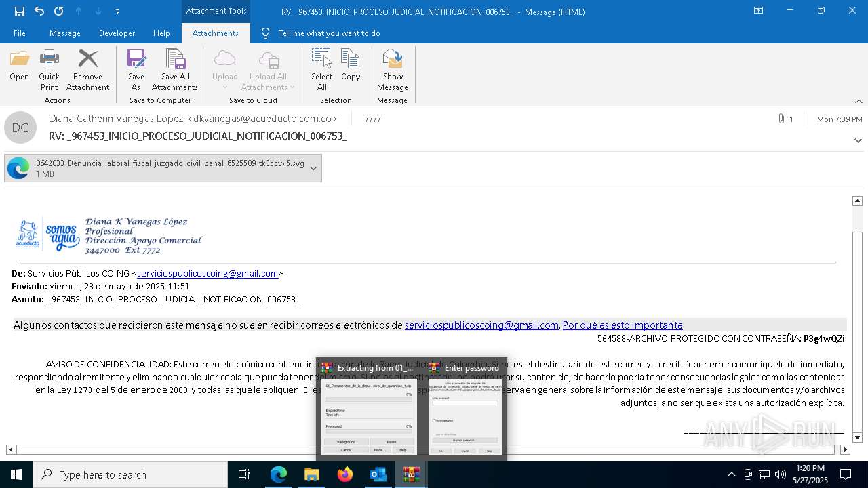
Task: Click Upload All Attachments
Action: click(268, 70)
